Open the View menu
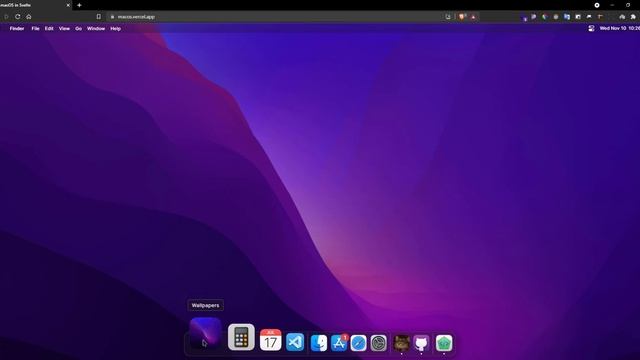Viewport: 640px width, 360px height. tap(64, 29)
